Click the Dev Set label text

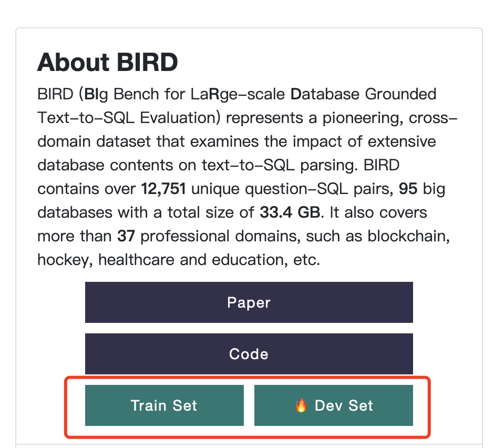click(x=343, y=405)
